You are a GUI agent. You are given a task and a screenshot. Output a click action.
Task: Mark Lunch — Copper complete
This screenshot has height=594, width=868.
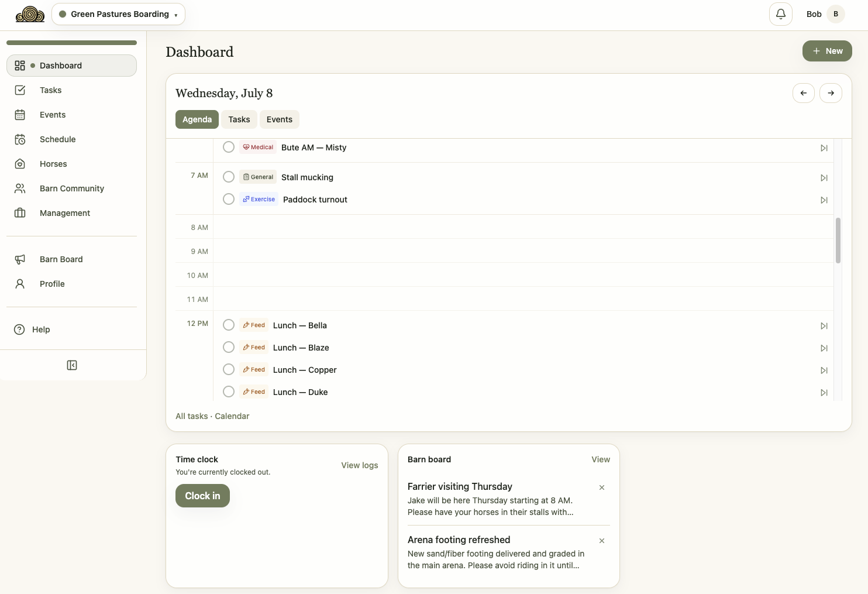(x=229, y=370)
